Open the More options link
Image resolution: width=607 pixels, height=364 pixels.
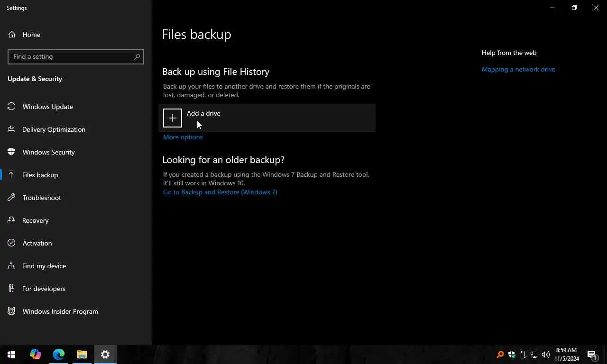click(183, 137)
